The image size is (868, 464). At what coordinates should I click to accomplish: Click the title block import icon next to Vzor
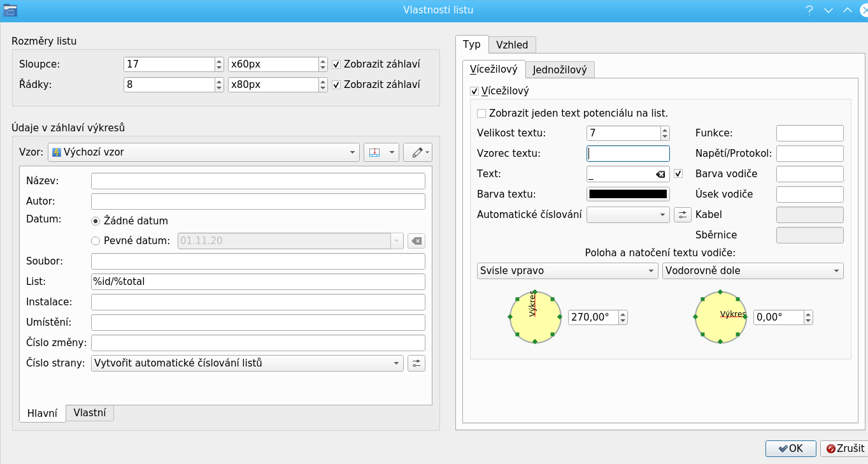coord(375,152)
